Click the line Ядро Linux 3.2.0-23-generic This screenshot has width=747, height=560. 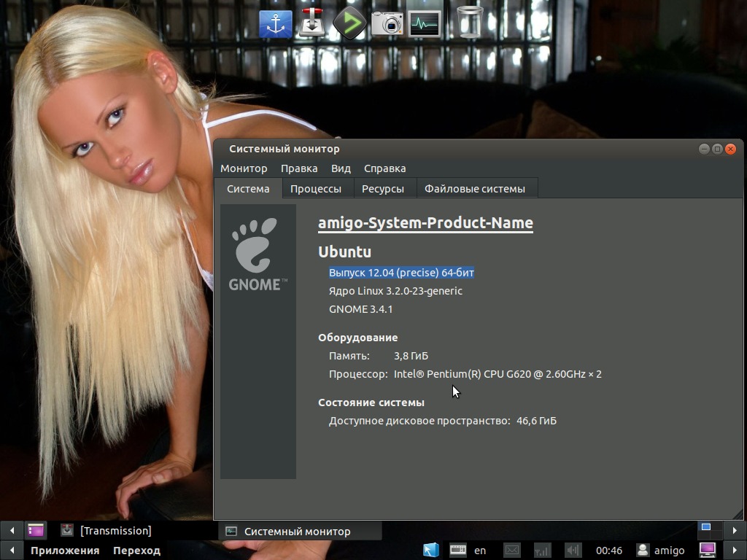pos(395,290)
